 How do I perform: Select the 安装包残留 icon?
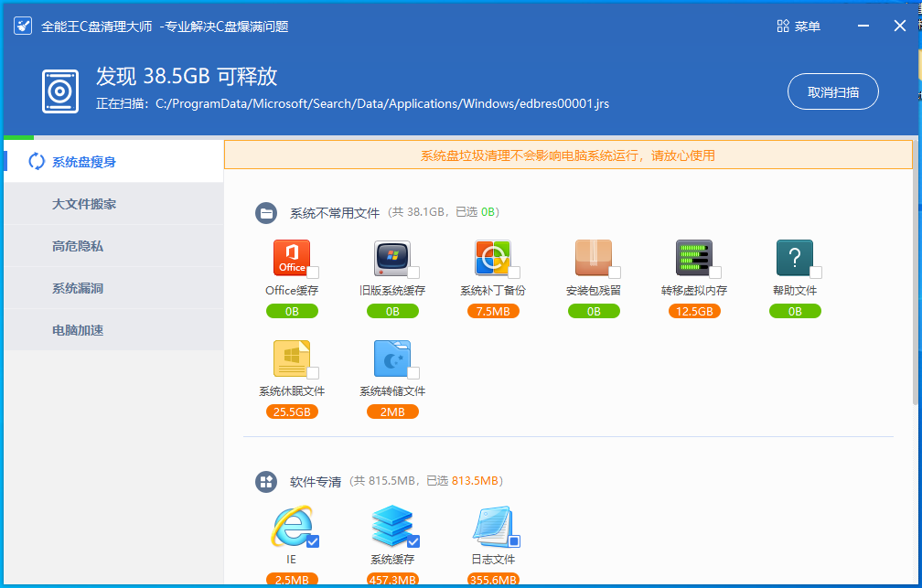tap(594, 258)
